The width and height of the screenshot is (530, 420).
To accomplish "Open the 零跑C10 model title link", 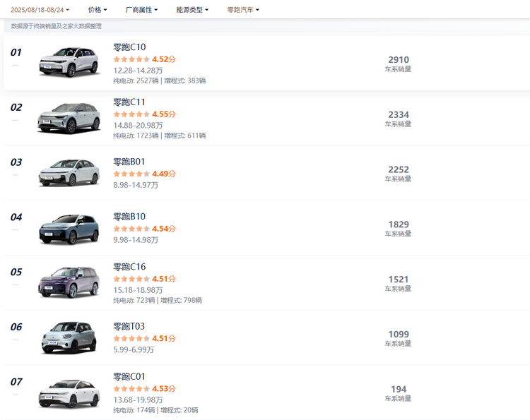I will [129, 47].
